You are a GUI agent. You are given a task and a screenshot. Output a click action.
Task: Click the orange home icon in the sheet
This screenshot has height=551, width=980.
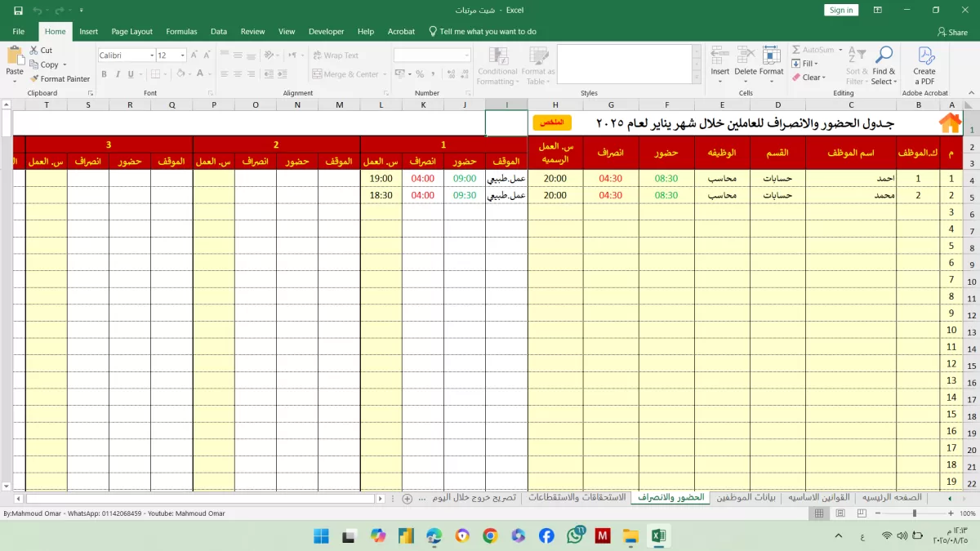click(950, 123)
